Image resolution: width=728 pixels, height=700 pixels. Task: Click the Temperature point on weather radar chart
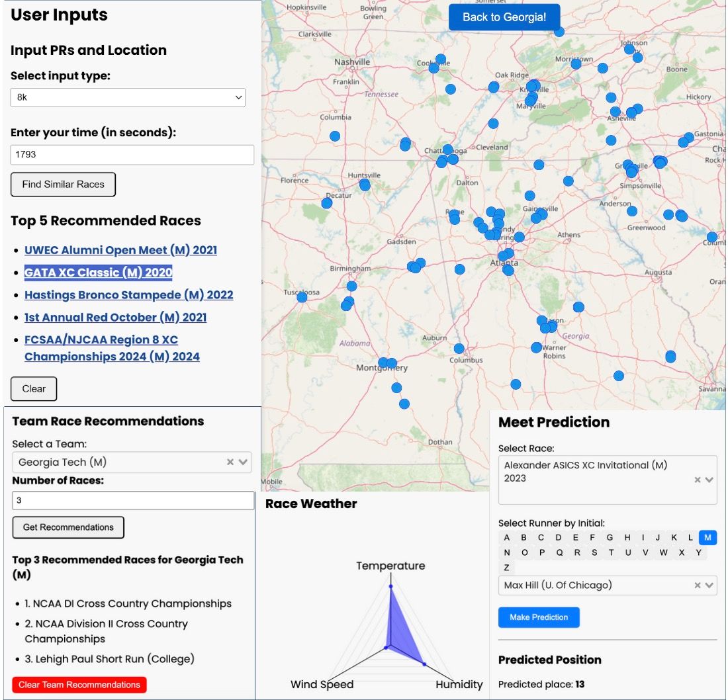tap(390, 586)
